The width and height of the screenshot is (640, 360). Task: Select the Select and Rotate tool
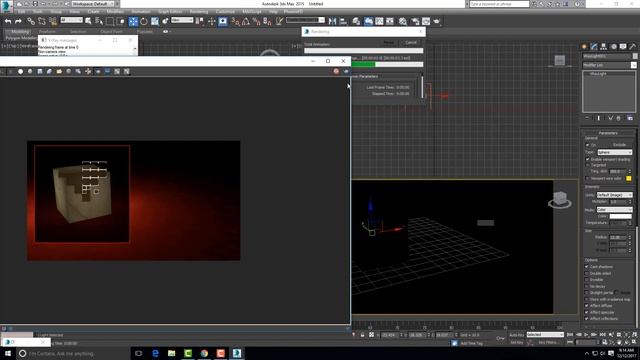144,21
